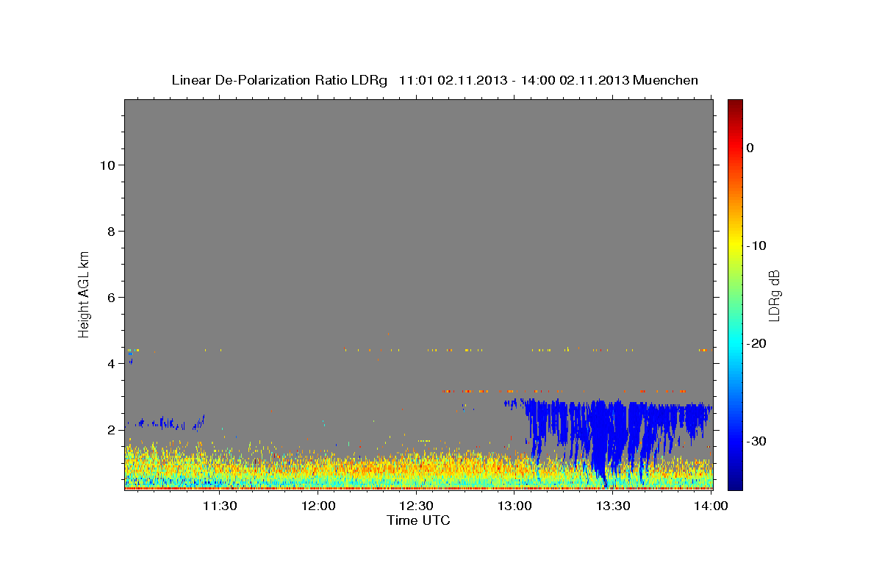Click the '12:30' time tick label
This screenshot has width=882, height=588.
(x=416, y=506)
